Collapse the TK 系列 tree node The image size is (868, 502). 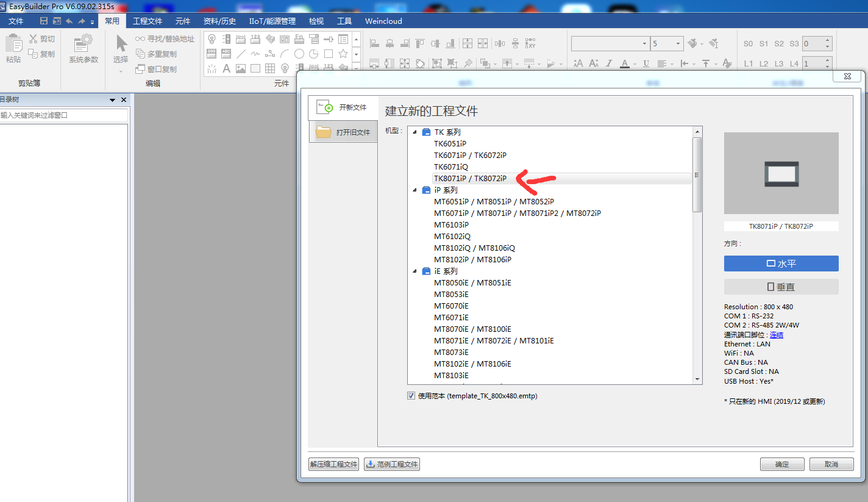(415, 132)
